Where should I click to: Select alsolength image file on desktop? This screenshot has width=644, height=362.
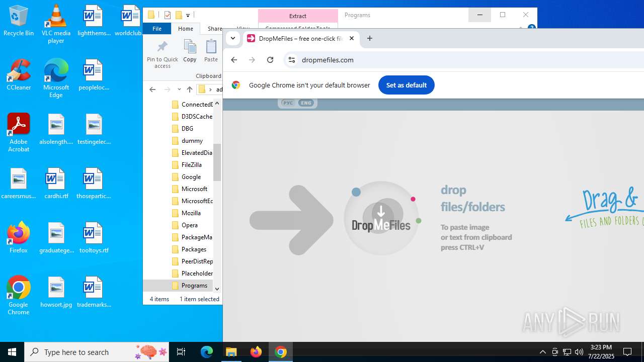56,129
